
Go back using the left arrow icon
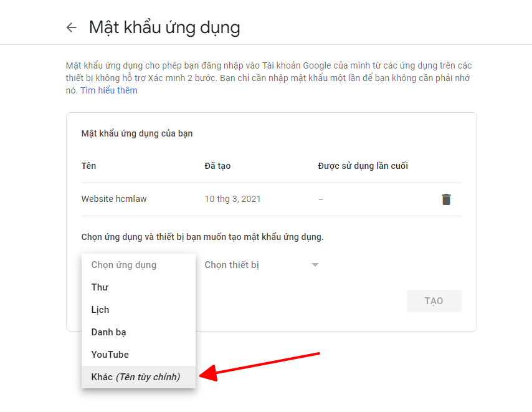click(71, 27)
